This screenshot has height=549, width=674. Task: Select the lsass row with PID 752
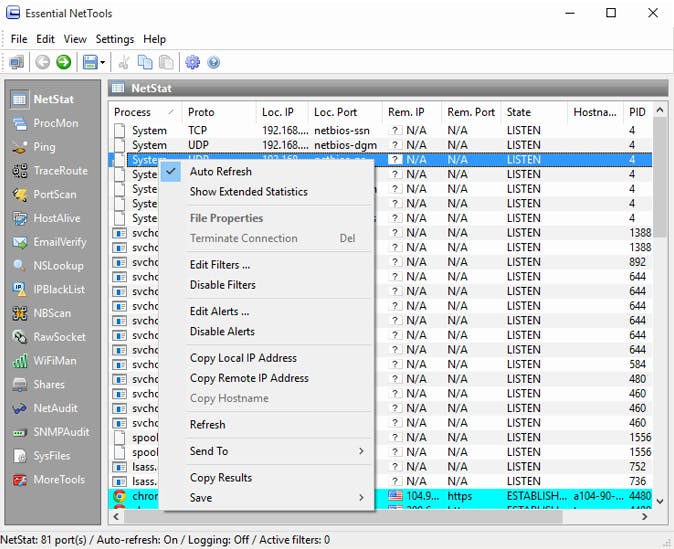(x=381, y=466)
